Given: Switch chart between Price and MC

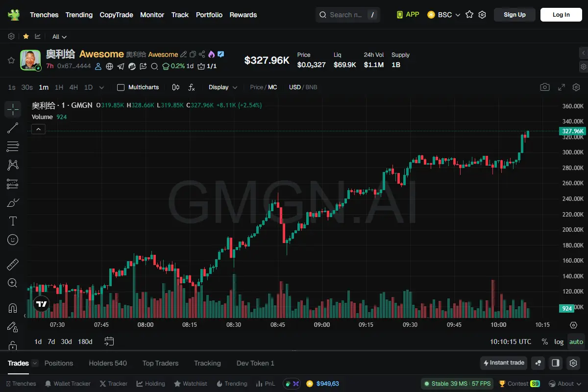Looking at the screenshot, I should pos(264,87).
